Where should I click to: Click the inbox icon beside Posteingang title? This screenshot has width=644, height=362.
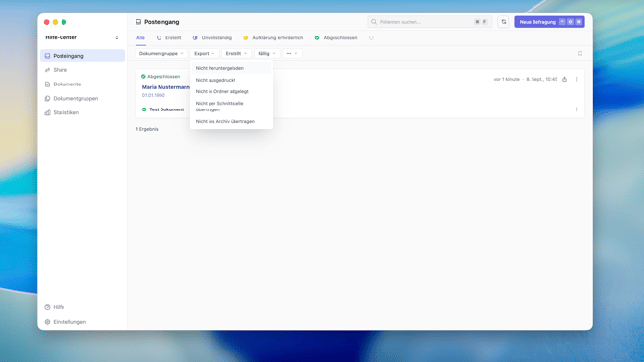click(x=138, y=22)
